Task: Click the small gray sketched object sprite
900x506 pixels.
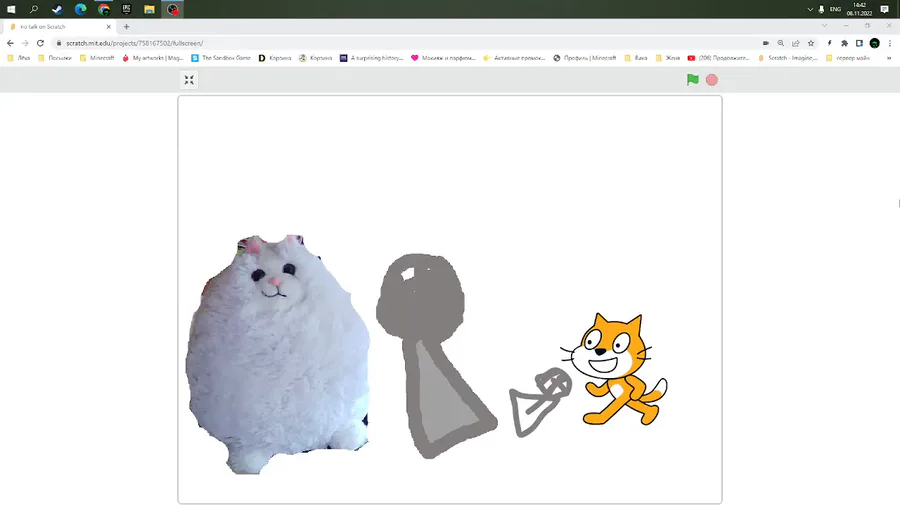Action: tap(540, 402)
